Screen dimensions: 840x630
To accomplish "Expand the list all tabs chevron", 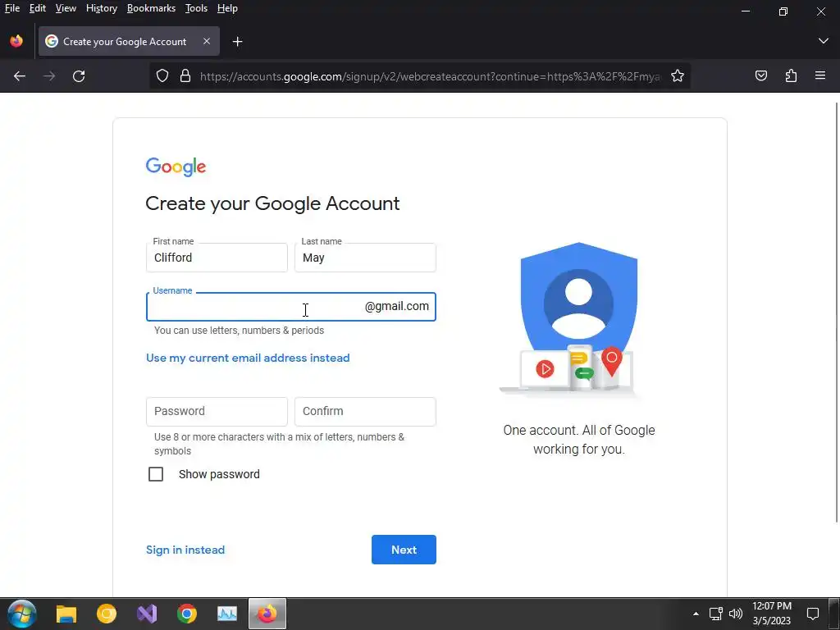I will (824, 41).
